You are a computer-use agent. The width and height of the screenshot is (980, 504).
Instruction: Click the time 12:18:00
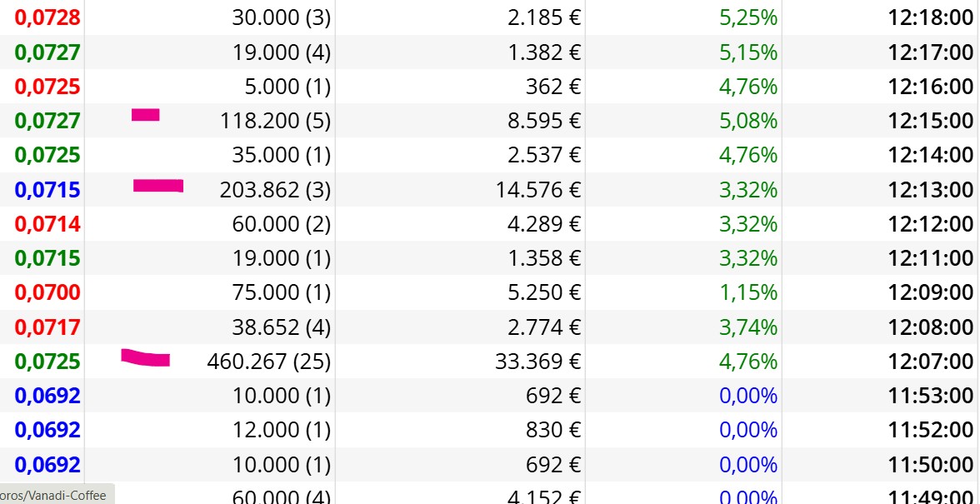coord(931,17)
